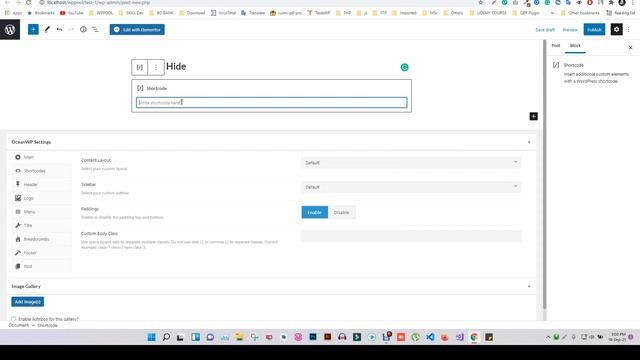Open Visual Studio Code from taskbar
Screen dimensions: 640x360
430,337
